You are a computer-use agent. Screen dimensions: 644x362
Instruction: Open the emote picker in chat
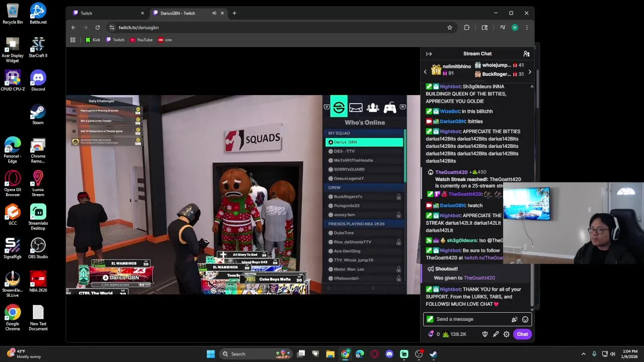[525, 319]
